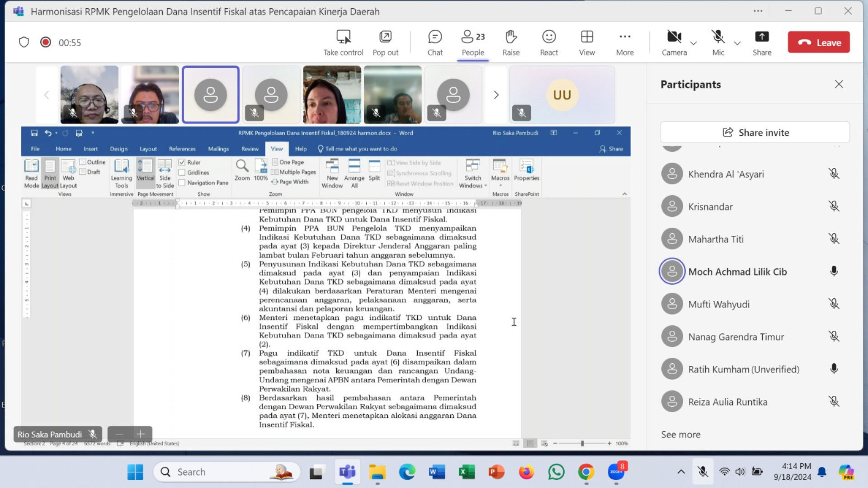Collapse the Word ribbon
Image resolution: width=868 pixels, height=488 pixels.
click(625, 194)
